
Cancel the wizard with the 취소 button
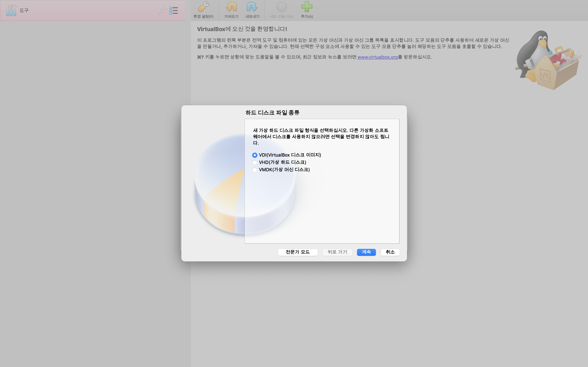pos(390,252)
